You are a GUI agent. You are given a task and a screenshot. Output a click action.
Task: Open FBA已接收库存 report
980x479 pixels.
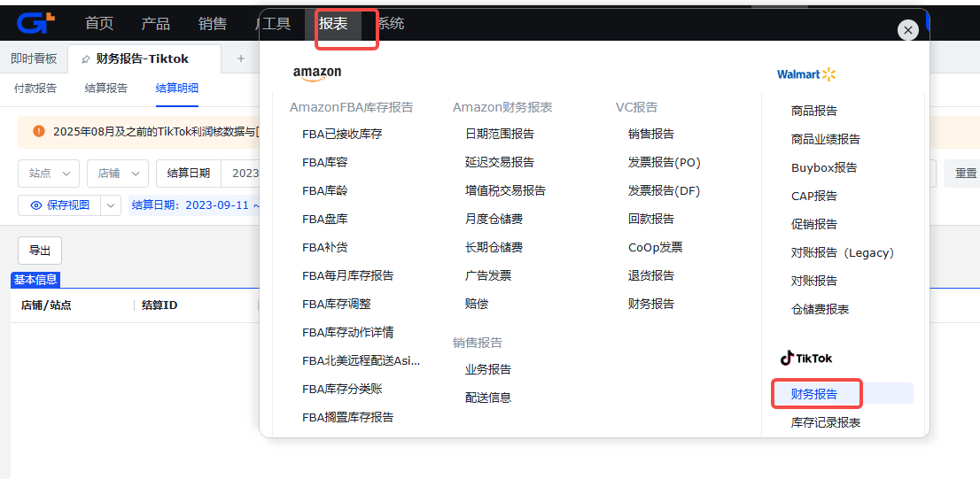coord(342,134)
